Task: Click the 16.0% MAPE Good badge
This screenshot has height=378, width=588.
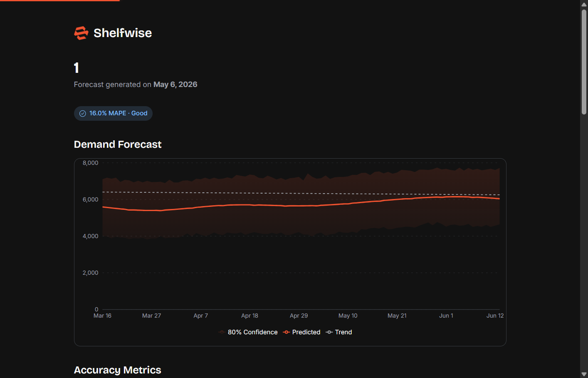Action: click(113, 113)
